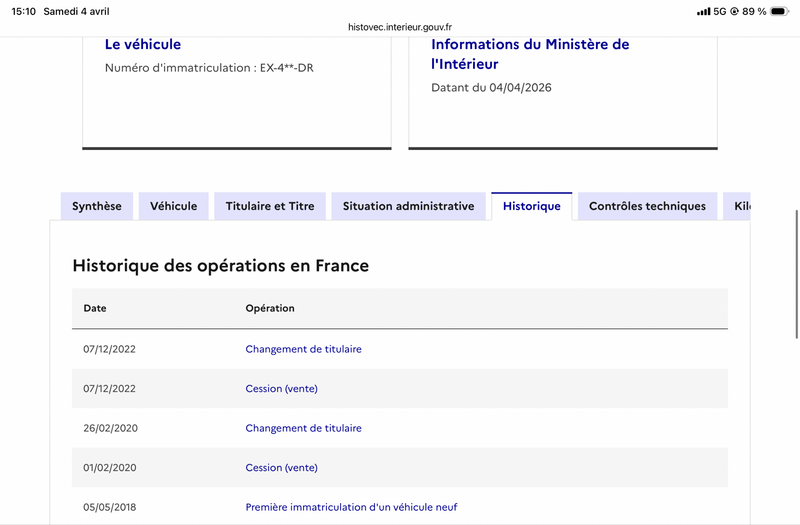
Task: Tap the cellular signal bars icon
Action: tap(704, 11)
